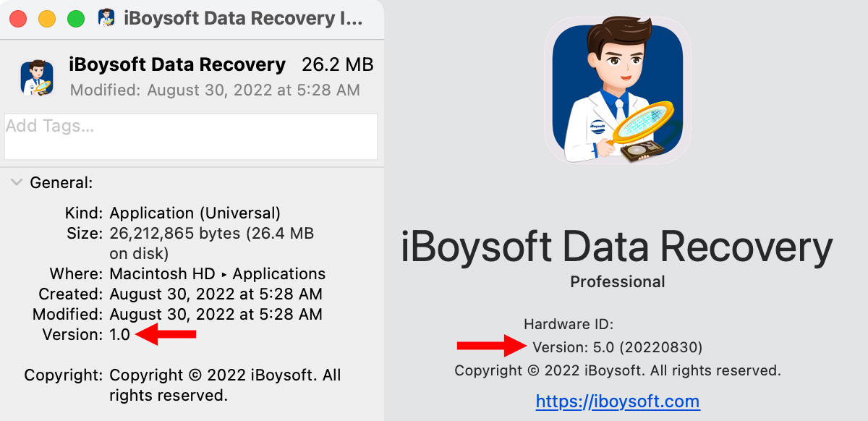Click the Professional edition label
Image resolution: width=868 pixels, height=421 pixels.
(x=617, y=281)
